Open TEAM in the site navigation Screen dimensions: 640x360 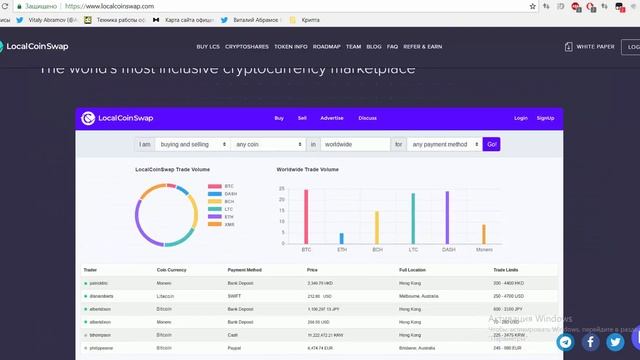pyautogui.click(x=353, y=47)
